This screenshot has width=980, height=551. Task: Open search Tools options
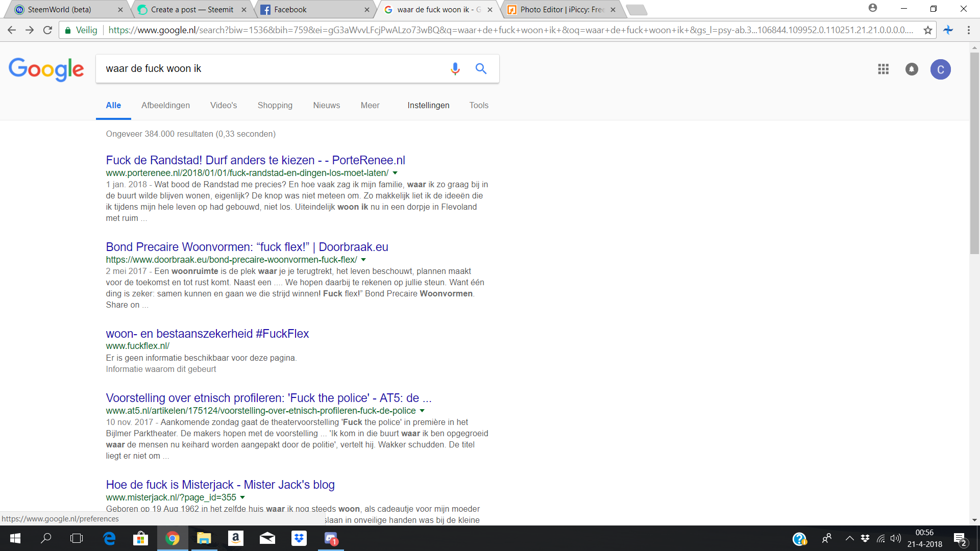click(x=479, y=105)
